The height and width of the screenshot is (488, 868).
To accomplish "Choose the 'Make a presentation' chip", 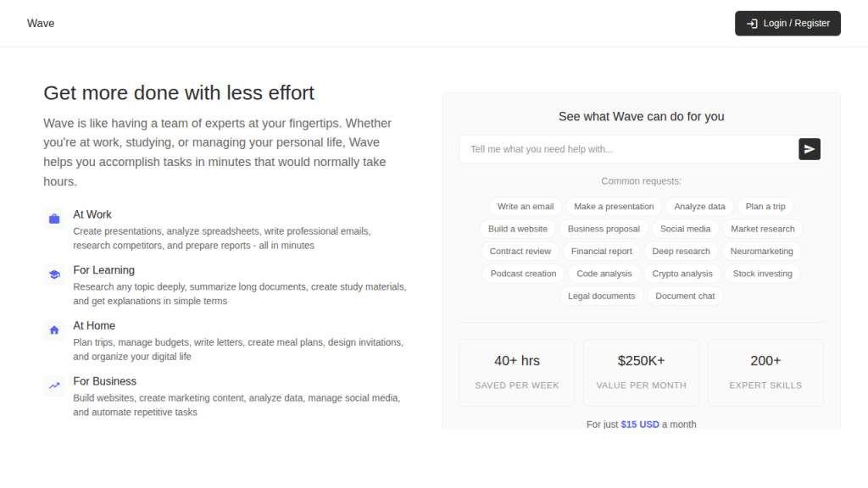I will [x=614, y=207].
